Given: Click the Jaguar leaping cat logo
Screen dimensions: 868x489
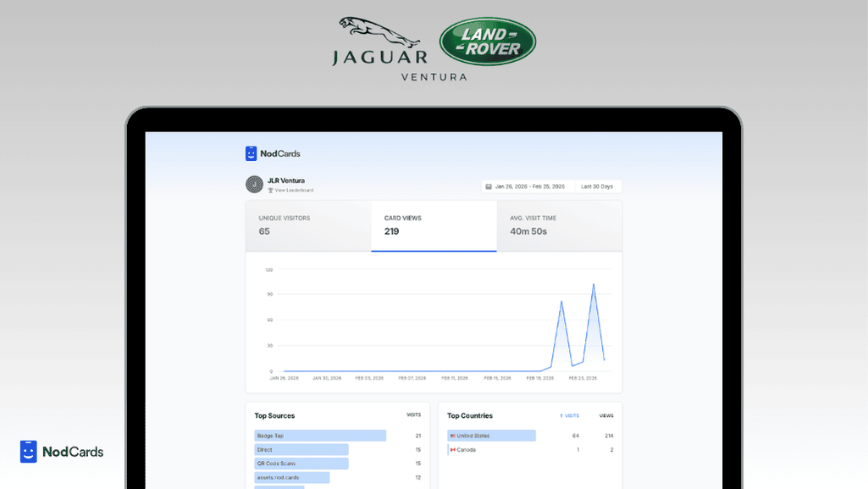Looking at the screenshot, I should [x=379, y=33].
